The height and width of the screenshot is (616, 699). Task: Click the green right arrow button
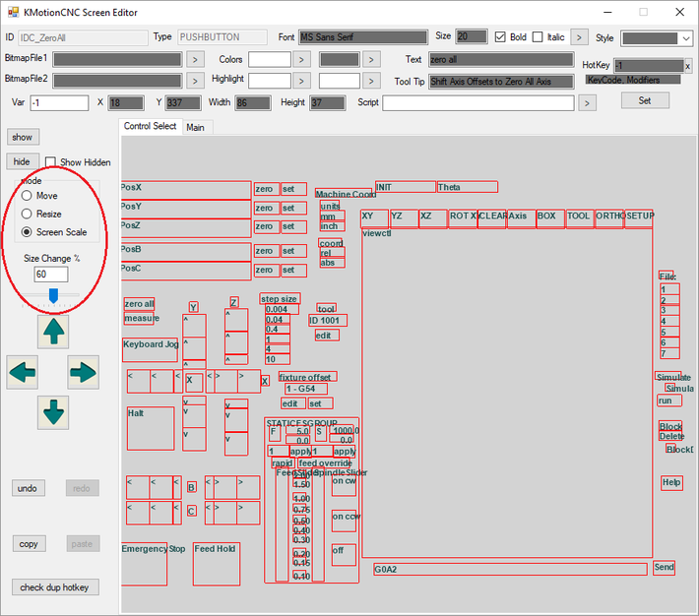pos(84,372)
